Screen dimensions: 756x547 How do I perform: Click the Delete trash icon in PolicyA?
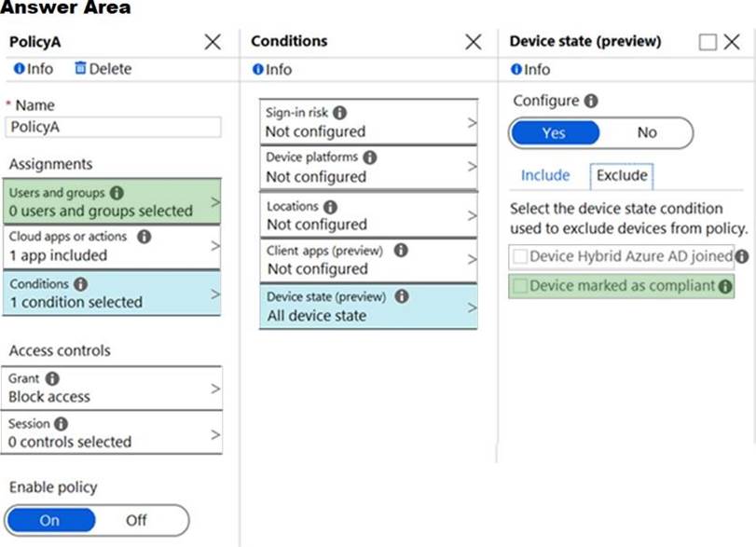pos(79,69)
